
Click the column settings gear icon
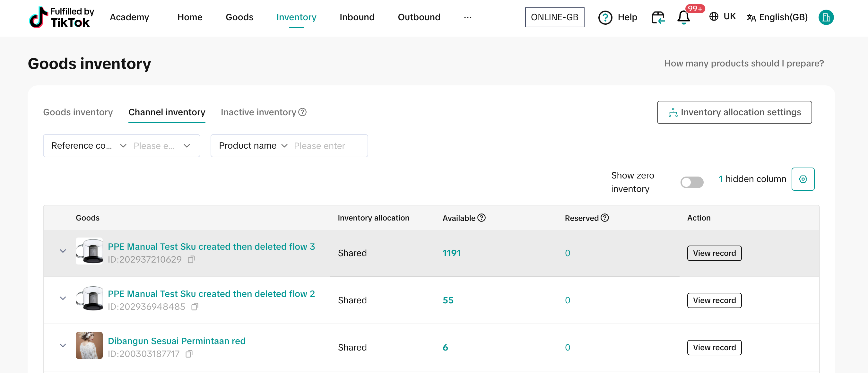point(803,179)
